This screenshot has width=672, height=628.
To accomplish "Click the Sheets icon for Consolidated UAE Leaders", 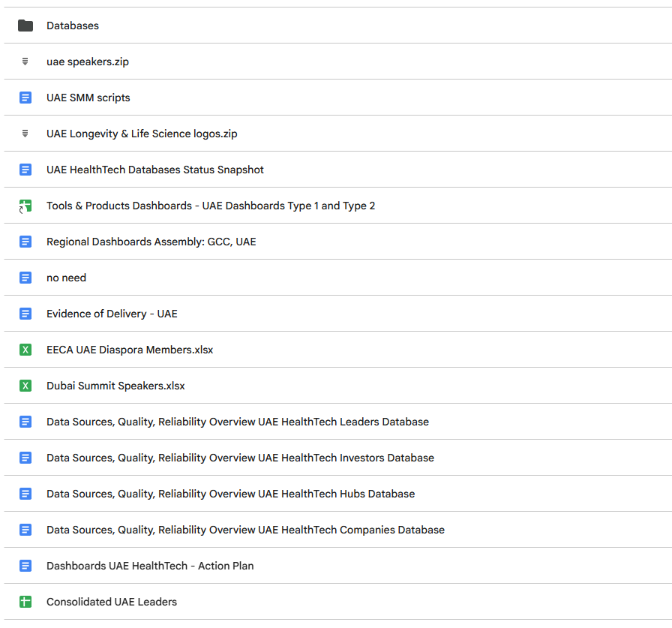I will coord(25,602).
